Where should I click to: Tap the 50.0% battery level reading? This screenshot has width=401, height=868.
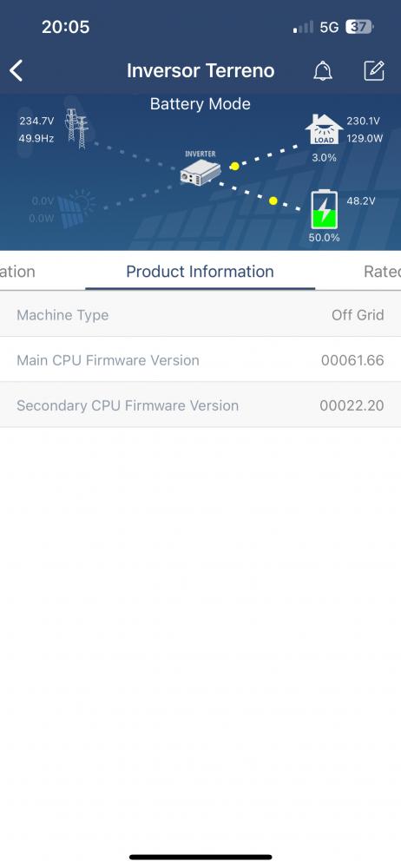[324, 238]
